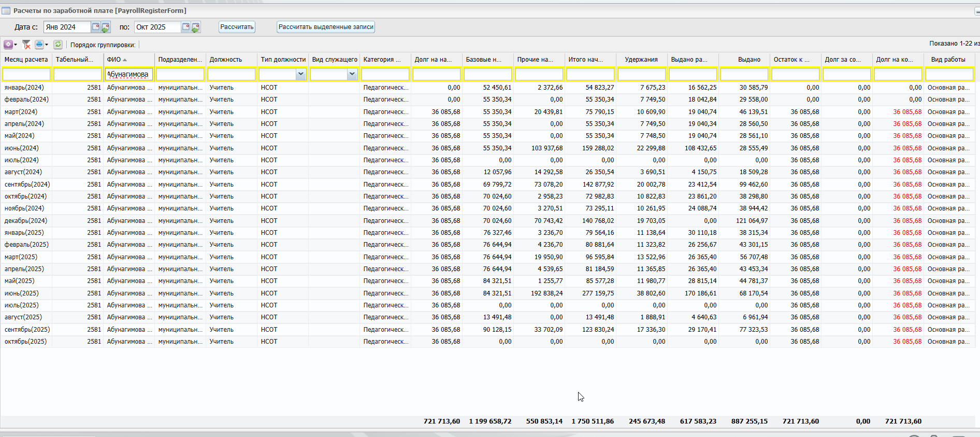Screen dimensions: 980x437
Task: Open calendar picker for end date
Action: coord(186,27)
